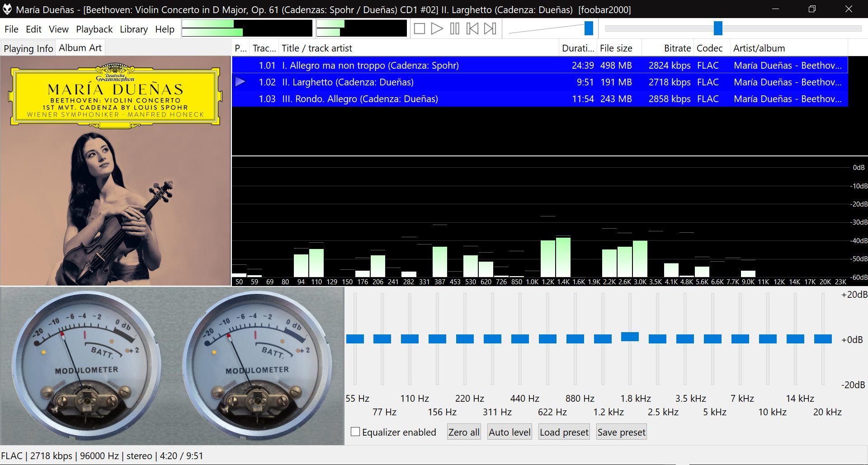Open the Help menu
868x465 pixels.
(x=165, y=29)
